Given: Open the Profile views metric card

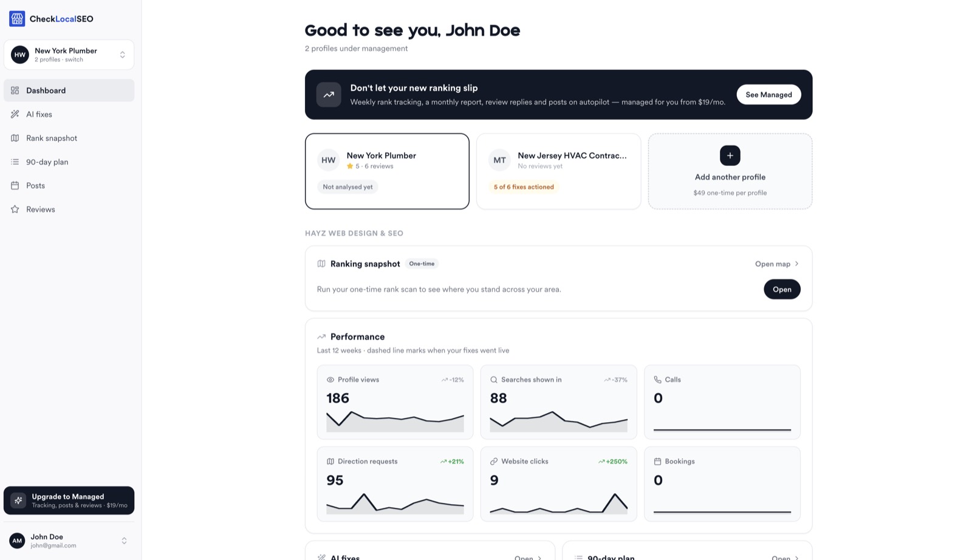Looking at the screenshot, I should tap(395, 402).
